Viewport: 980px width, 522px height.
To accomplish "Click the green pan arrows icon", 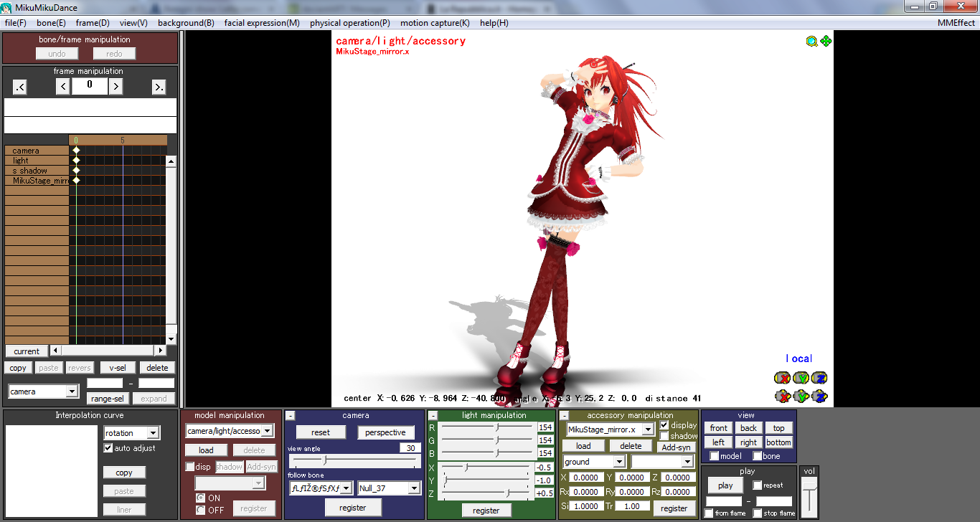I will (x=826, y=41).
